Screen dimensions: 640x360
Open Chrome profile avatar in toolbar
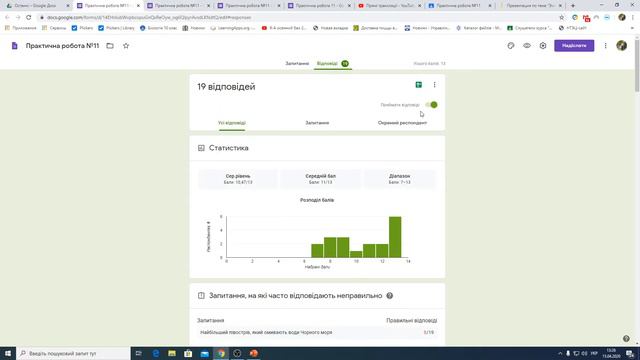tap(622, 18)
